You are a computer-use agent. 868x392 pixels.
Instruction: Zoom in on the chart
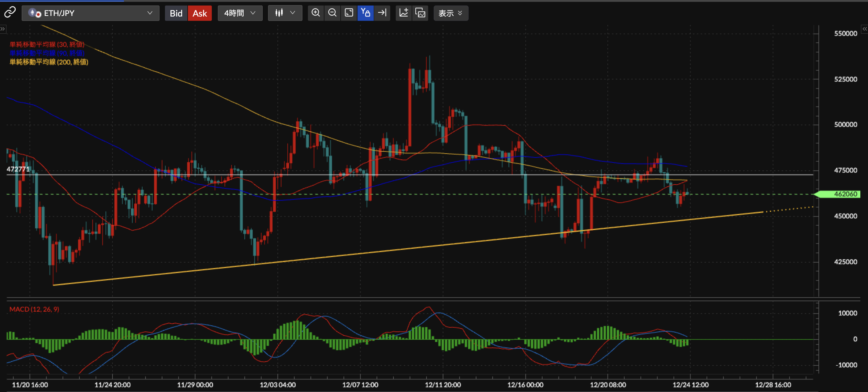coord(316,13)
